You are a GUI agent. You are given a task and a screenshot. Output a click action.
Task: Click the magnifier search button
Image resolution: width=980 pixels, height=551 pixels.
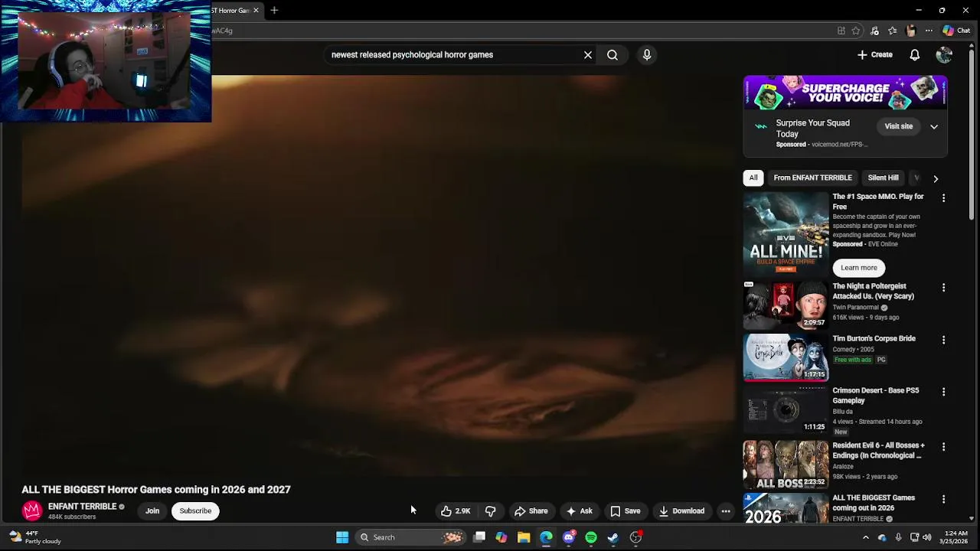612,55
